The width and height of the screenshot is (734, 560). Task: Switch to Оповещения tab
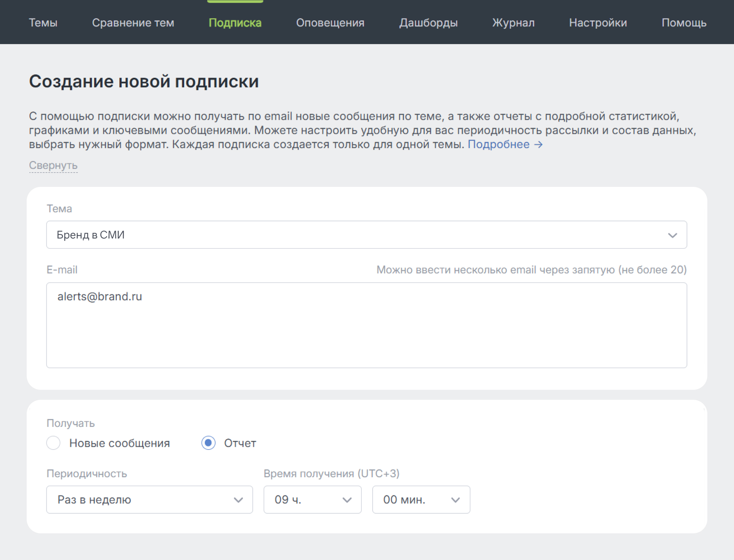(330, 23)
